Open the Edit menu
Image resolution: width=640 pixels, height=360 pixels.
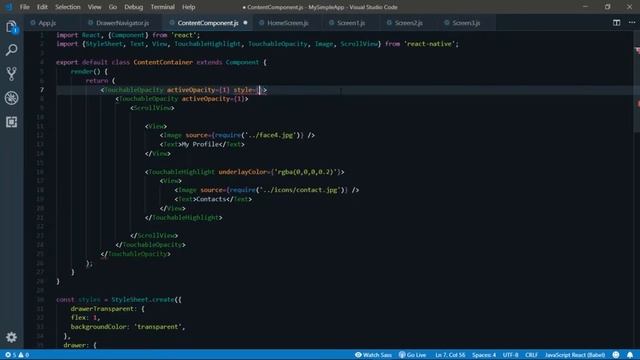click(42, 7)
